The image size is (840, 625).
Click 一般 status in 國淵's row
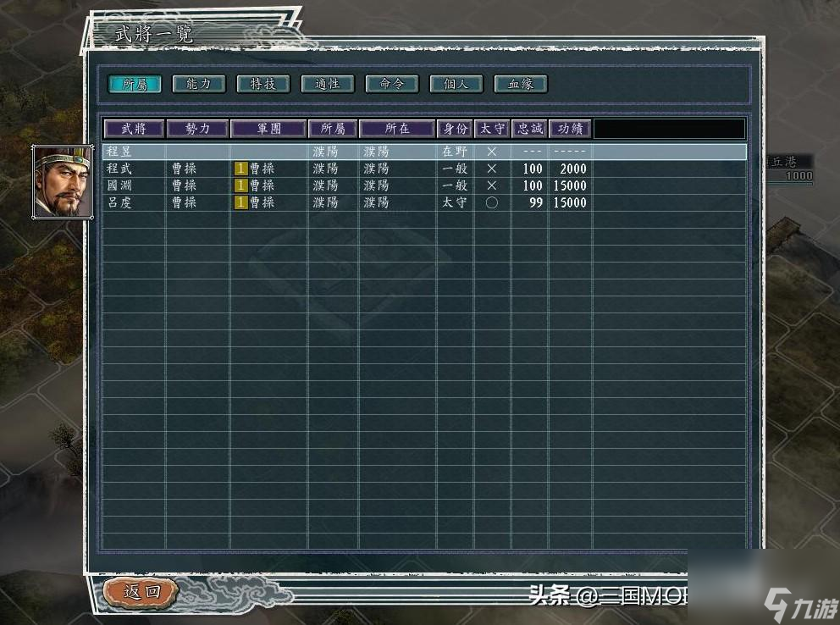pos(455,185)
